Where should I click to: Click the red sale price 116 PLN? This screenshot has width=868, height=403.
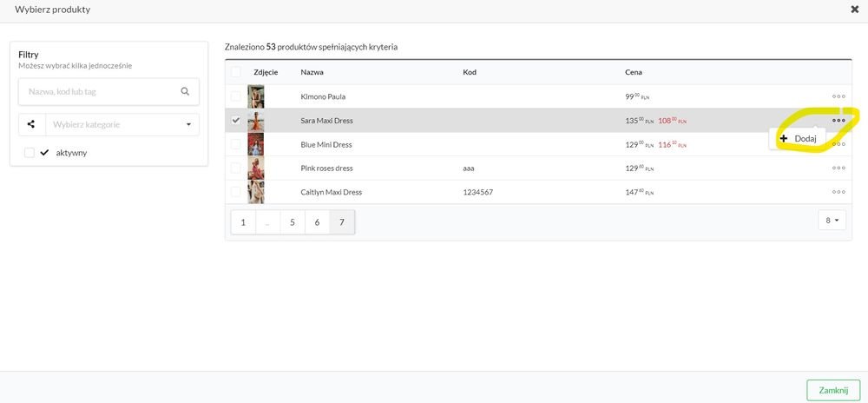(672, 144)
